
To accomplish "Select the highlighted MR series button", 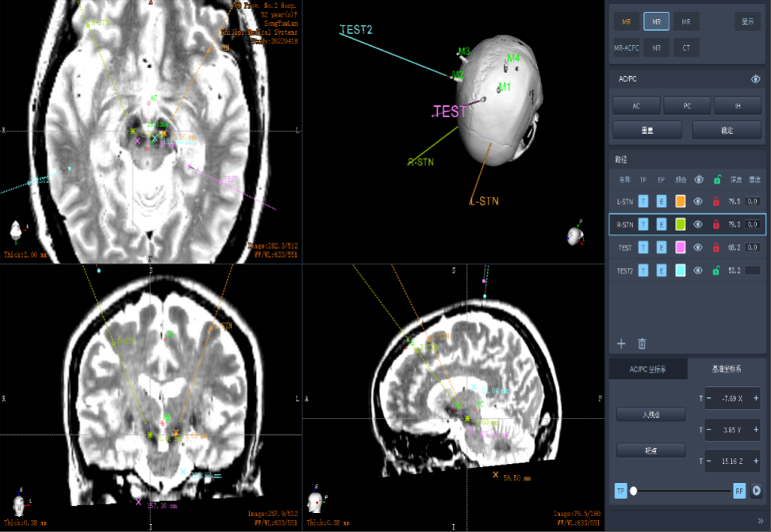I will tap(657, 21).
